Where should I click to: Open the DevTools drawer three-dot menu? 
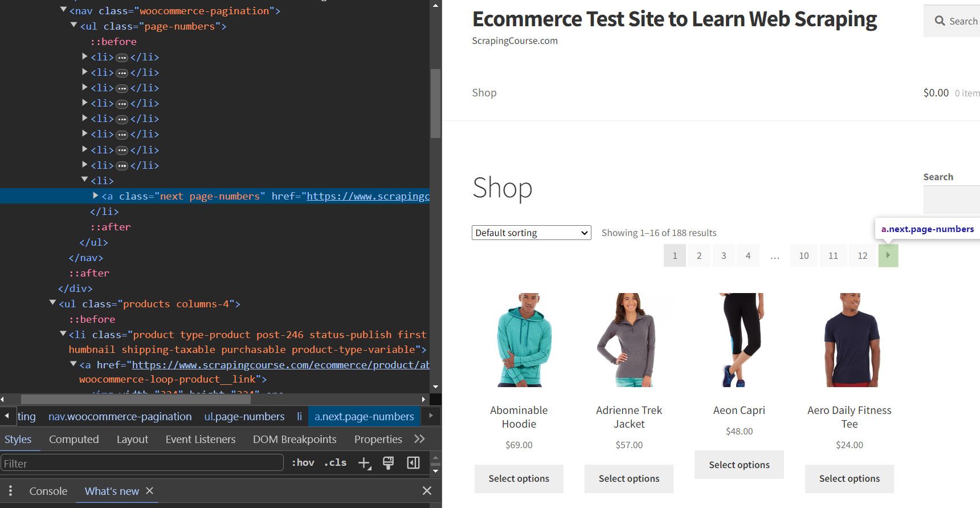(x=10, y=491)
